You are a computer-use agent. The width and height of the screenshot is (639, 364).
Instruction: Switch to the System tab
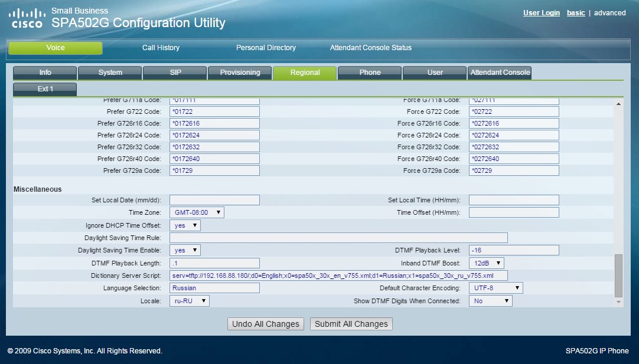point(110,73)
